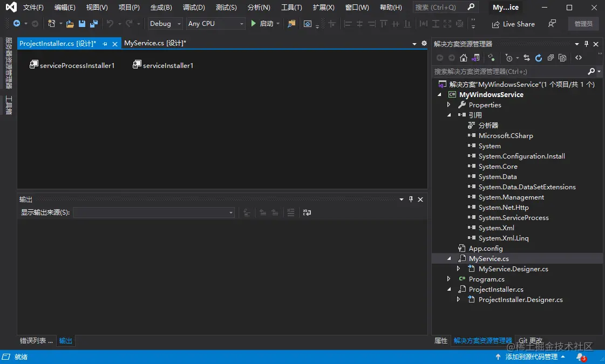Click the Open File folder icon
The height and width of the screenshot is (364, 605).
(70, 24)
